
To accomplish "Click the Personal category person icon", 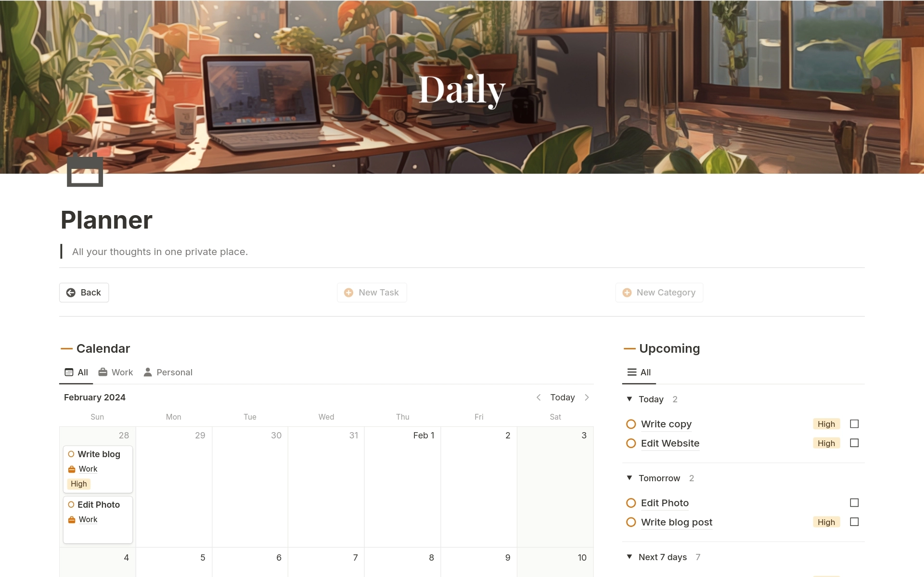I will click(148, 372).
